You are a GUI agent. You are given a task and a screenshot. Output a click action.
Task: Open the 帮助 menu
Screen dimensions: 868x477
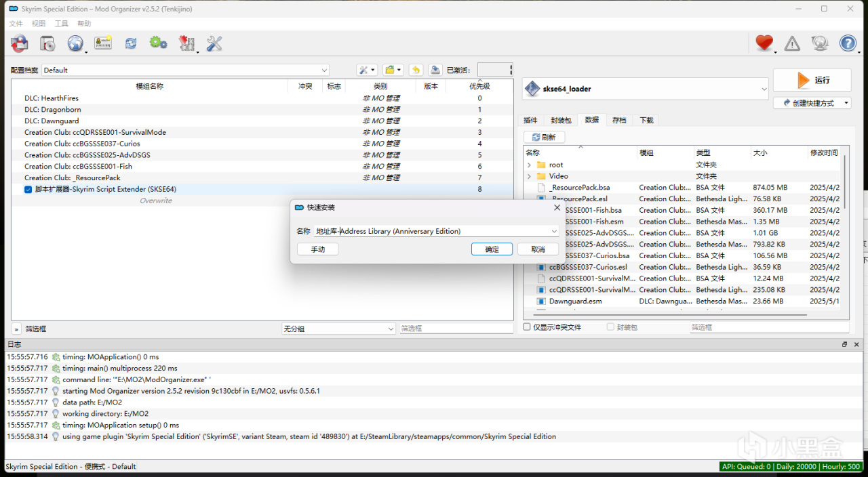pos(84,24)
